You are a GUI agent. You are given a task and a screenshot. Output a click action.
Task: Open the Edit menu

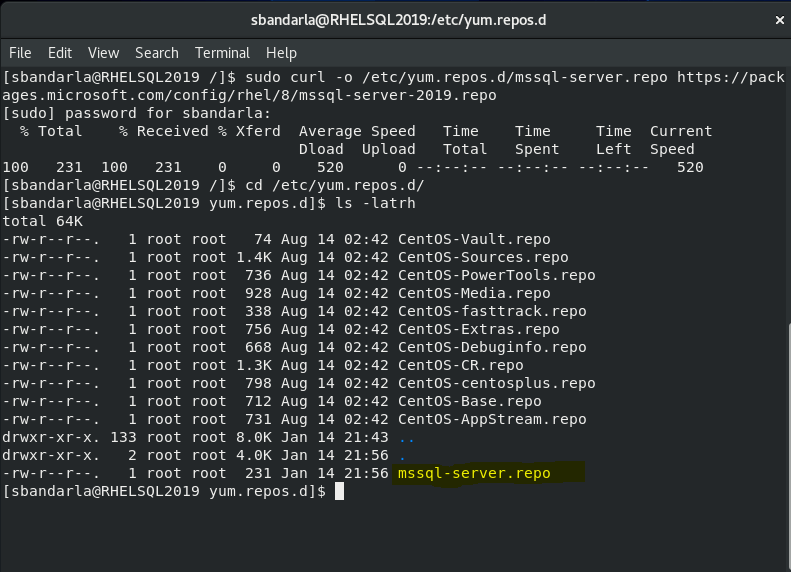(x=60, y=53)
